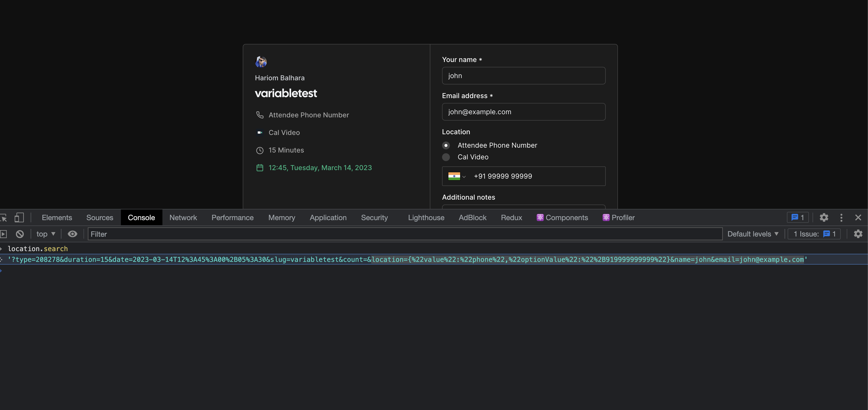The image size is (868, 410).
Task: Click Hariom Balhara's profile avatar
Action: [261, 61]
